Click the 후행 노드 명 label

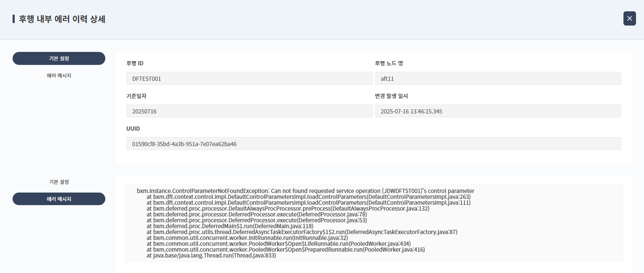[388, 63]
